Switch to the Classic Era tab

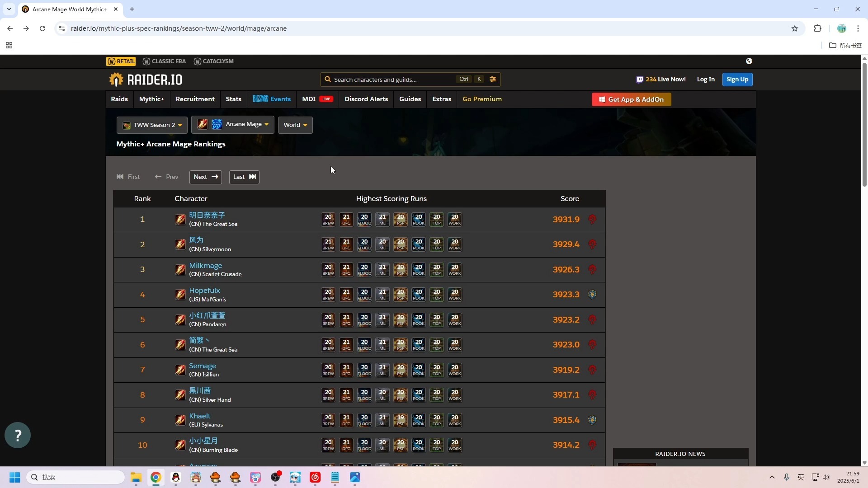click(x=165, y=61)
